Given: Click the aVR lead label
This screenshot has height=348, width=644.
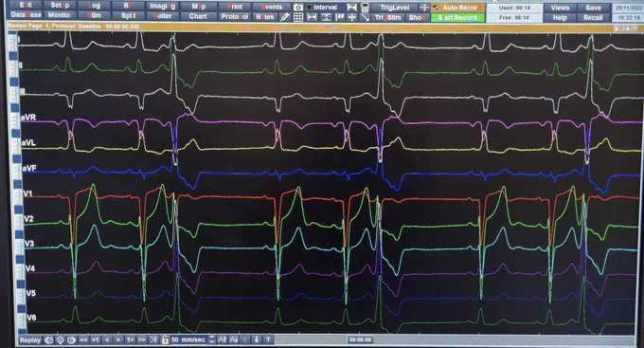Looking at the screenshot, I should point(28,118).
